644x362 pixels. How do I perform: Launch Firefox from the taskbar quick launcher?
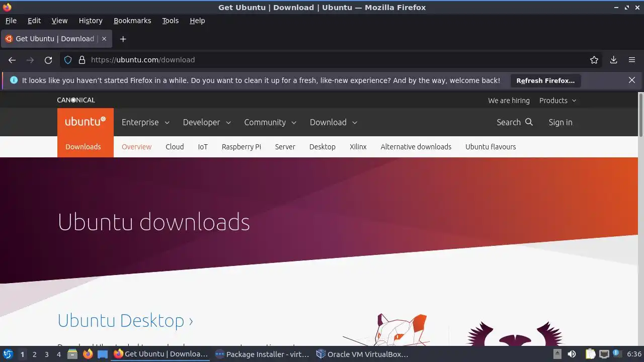coord(88,354)
